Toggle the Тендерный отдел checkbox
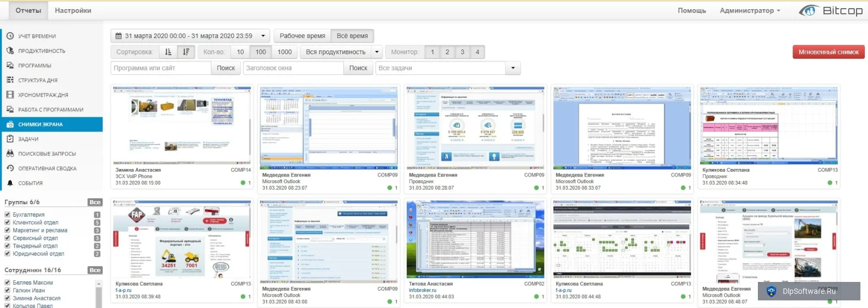The width and height of the screenshot is (868, 308). pos(8,246)
